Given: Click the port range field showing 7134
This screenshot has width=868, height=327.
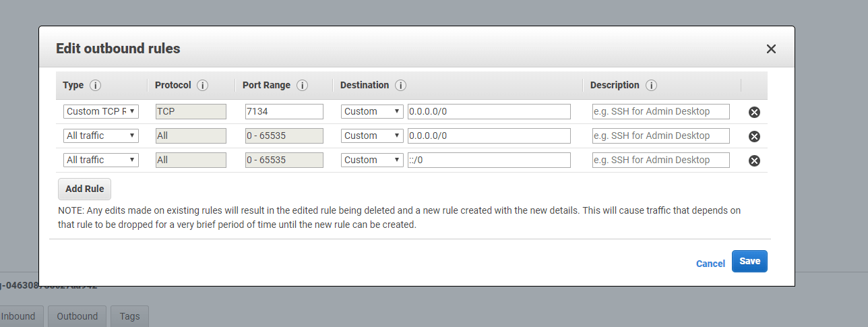Looking at the screenshot, I should [x=284, y=111].
